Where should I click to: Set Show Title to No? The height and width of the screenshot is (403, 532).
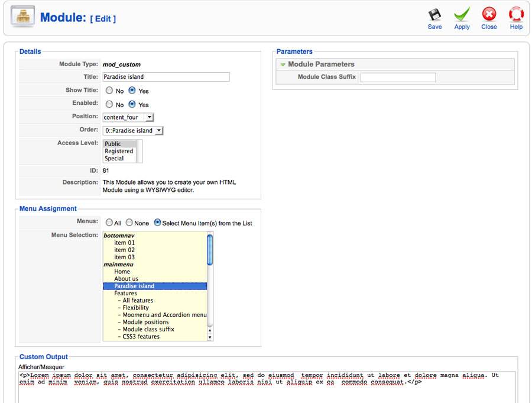click(x=109, y=91)
